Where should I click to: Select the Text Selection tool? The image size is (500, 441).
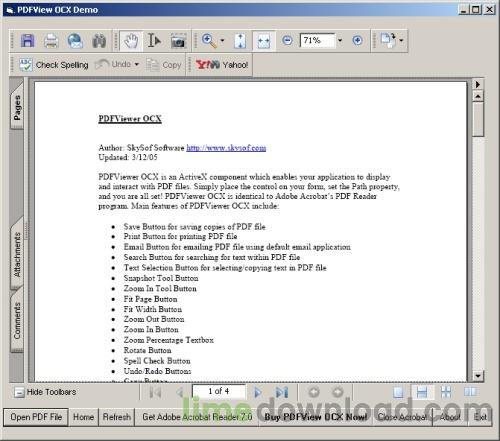[x=154, y=41]
